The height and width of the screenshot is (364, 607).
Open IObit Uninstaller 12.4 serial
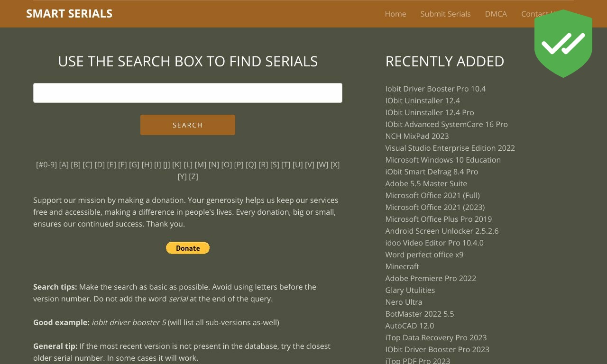(423, 100)
